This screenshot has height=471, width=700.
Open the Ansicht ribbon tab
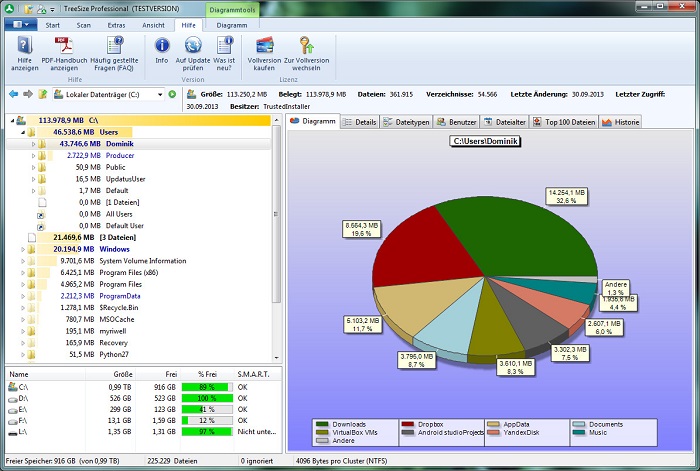point(153,25)
